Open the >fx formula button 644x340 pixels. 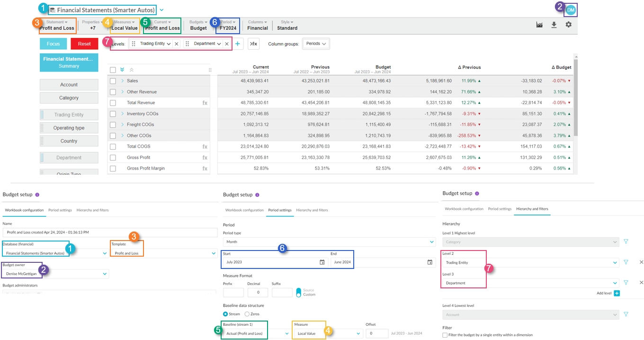253,44
